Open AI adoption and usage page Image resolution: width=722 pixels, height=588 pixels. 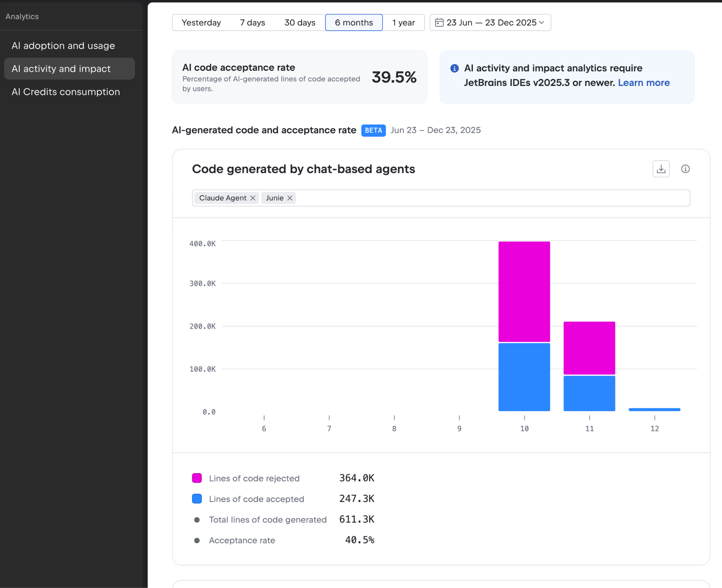(x=63, y=46)
